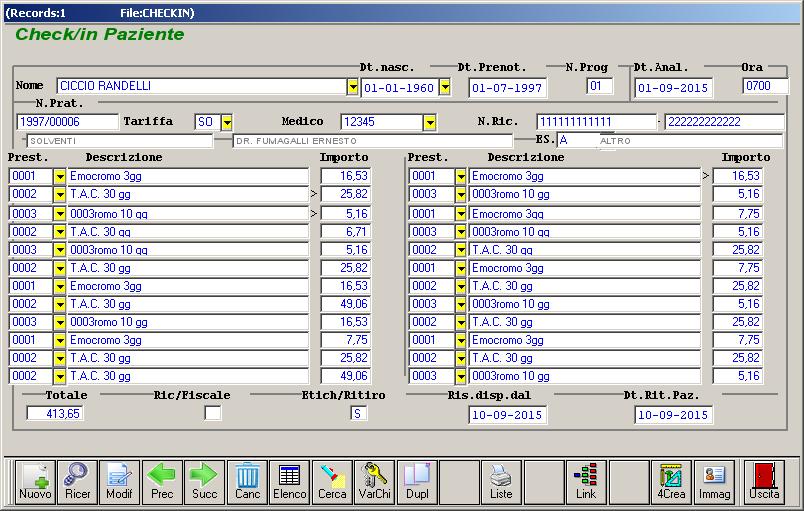
Task: Click the Tariffa code field SO
Action: (x=208, y=122)
